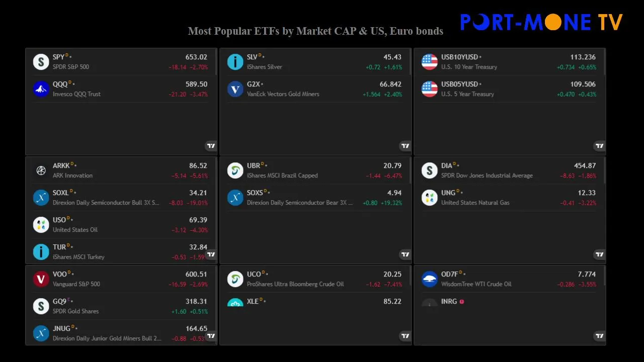Click the United States Oil USO logo

point(41,225)
